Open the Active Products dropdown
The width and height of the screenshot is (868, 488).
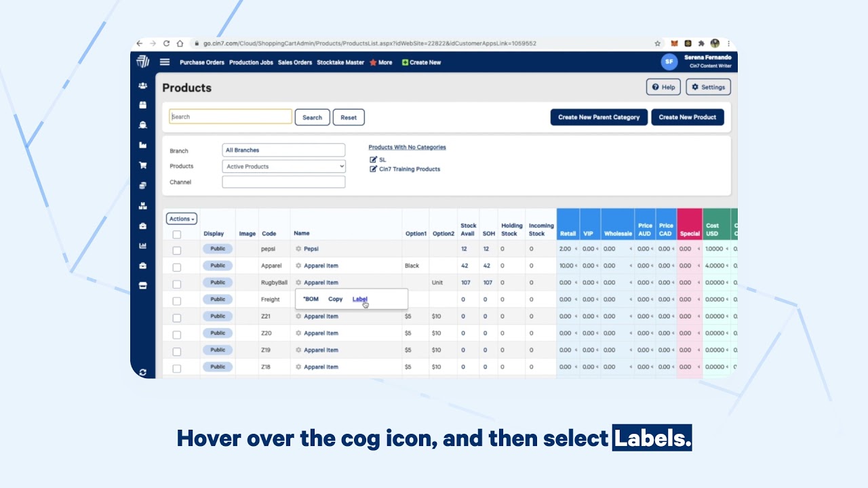283,166
